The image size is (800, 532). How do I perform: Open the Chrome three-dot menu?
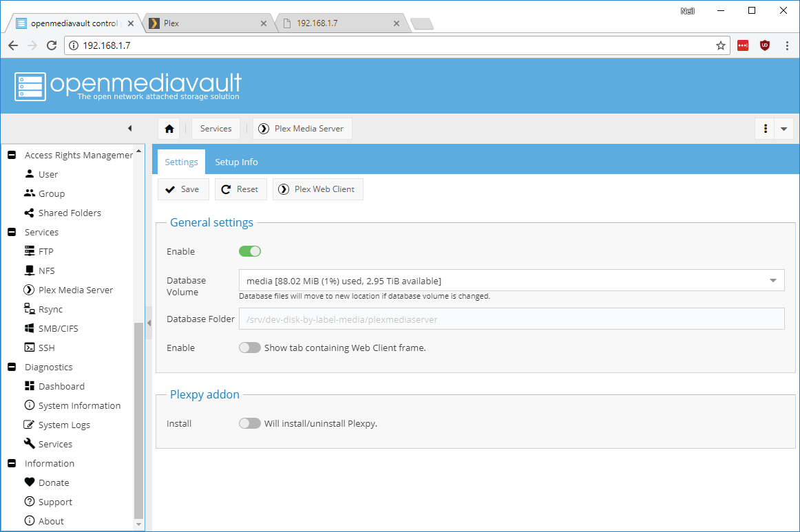pyautogui.click(x=787, y=45)
